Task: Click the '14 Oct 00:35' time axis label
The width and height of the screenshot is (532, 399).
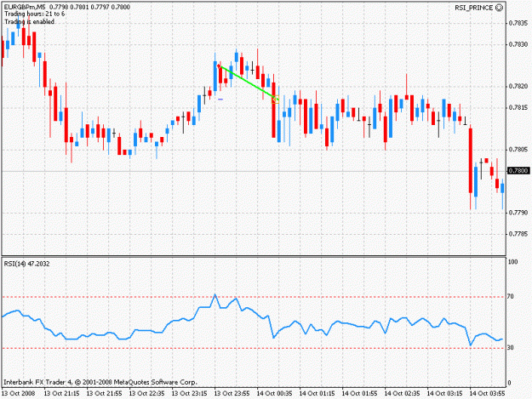Action: pyautogui.click(x=274, y=394)
